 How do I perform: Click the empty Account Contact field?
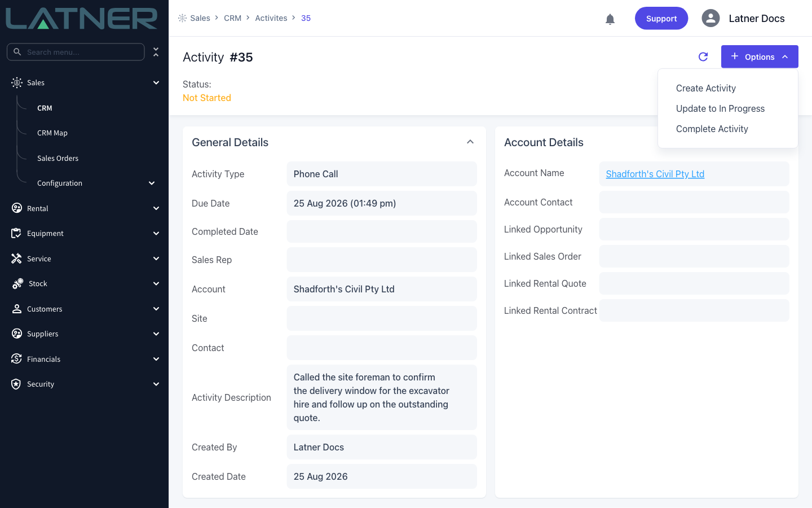[694, 202]
